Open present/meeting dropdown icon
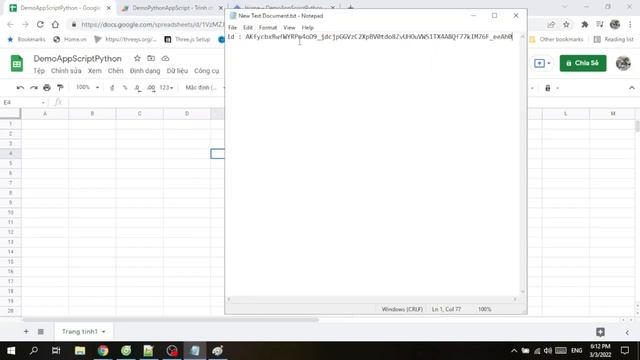640x360 pixels. pos(542,63)
